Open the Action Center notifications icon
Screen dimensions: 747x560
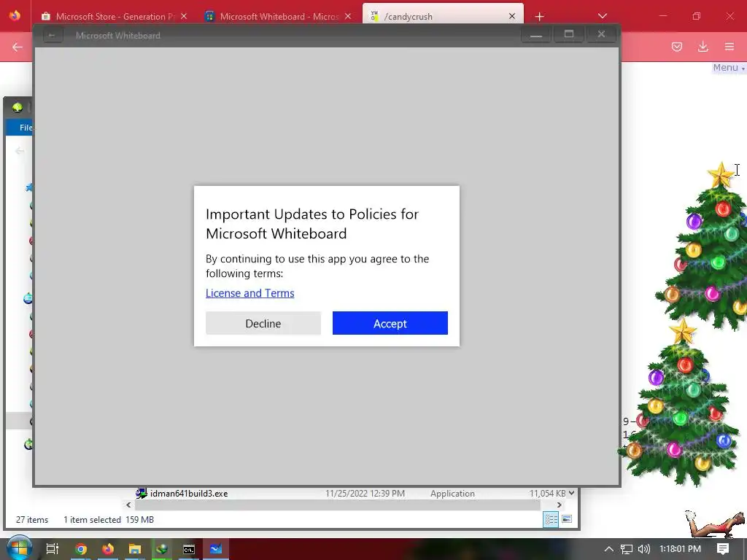click(723, 549)
